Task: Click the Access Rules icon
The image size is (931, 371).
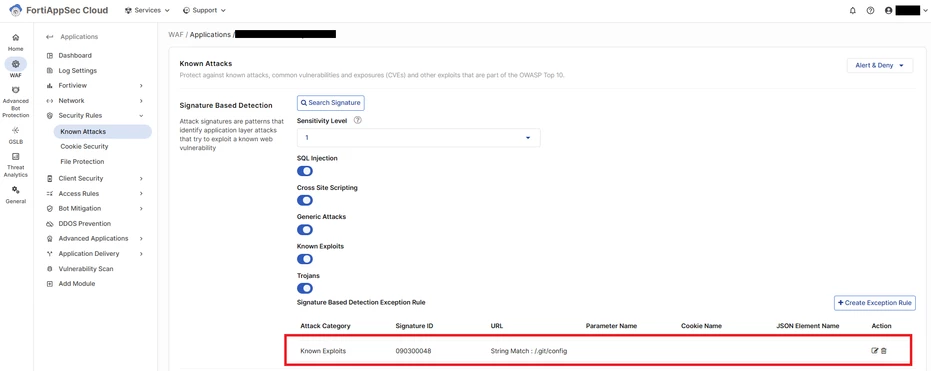Action: [x=50, y=194]
